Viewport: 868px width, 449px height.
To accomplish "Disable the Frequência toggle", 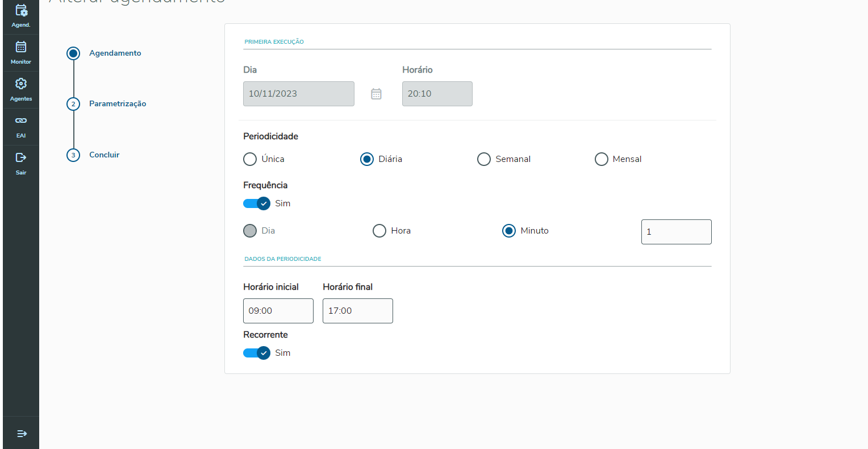I will click(x=257, y=203).
